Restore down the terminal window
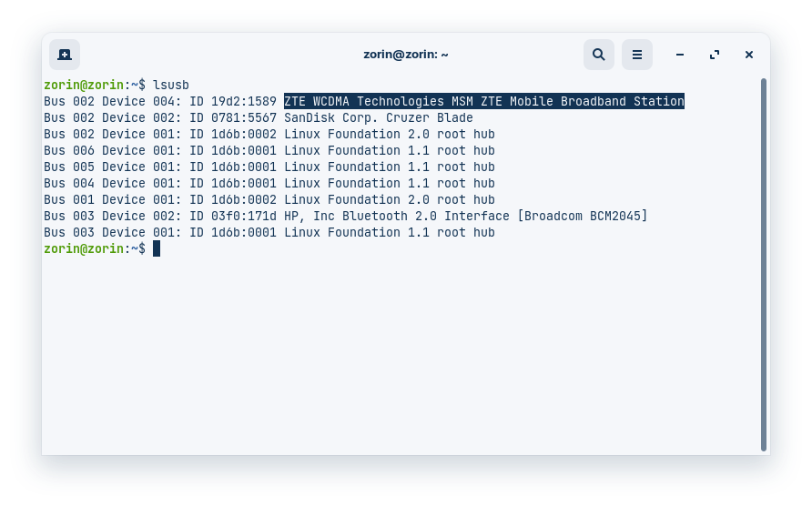 [715, 55]
